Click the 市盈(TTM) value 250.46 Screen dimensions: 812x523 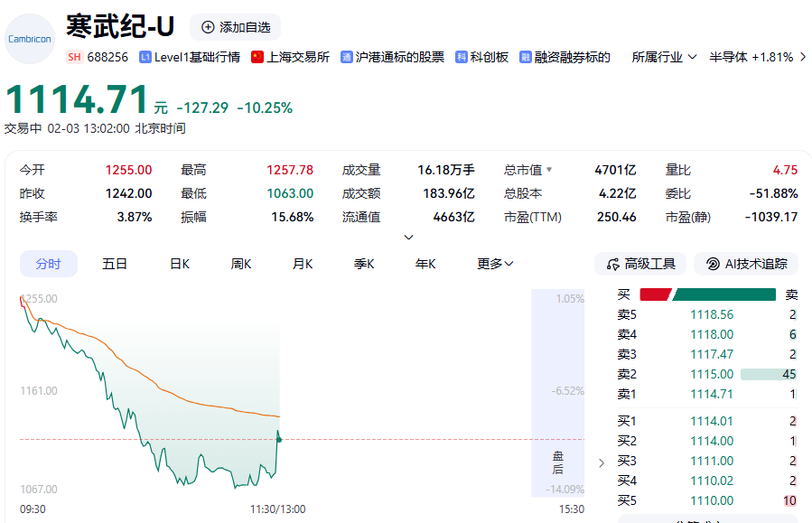616,217
